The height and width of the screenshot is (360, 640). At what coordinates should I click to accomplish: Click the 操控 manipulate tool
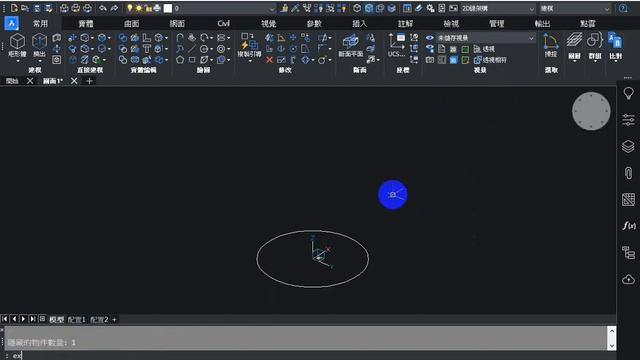coord(551,46)
